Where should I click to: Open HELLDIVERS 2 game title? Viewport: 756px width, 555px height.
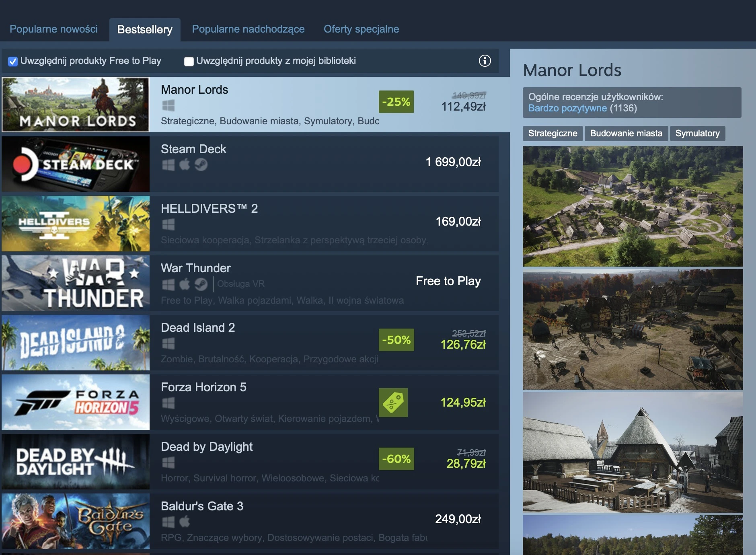(x=209, y=208)
